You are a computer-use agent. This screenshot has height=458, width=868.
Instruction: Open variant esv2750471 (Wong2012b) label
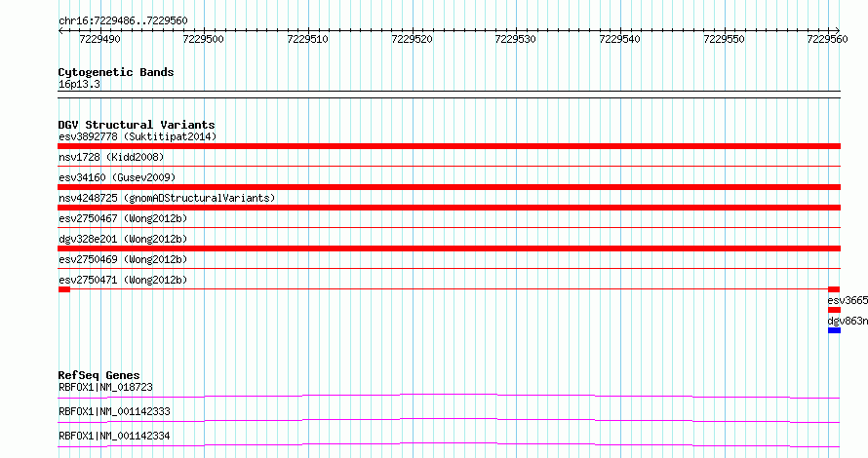[123, 280]
